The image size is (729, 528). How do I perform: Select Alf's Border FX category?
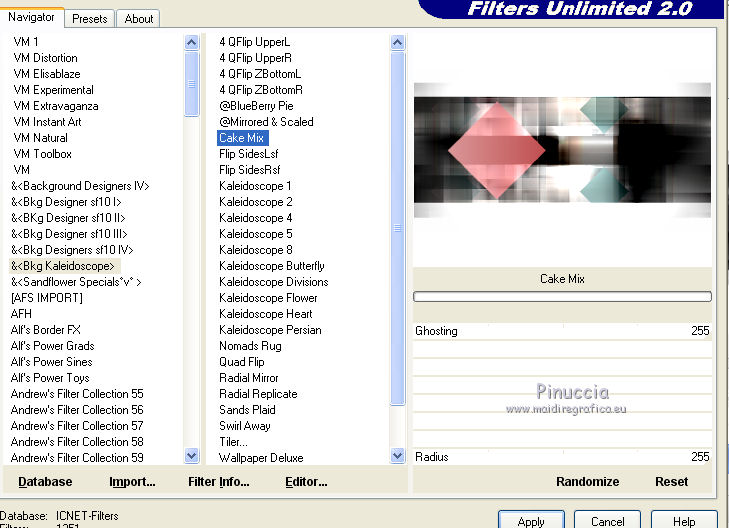click(46, 330)
